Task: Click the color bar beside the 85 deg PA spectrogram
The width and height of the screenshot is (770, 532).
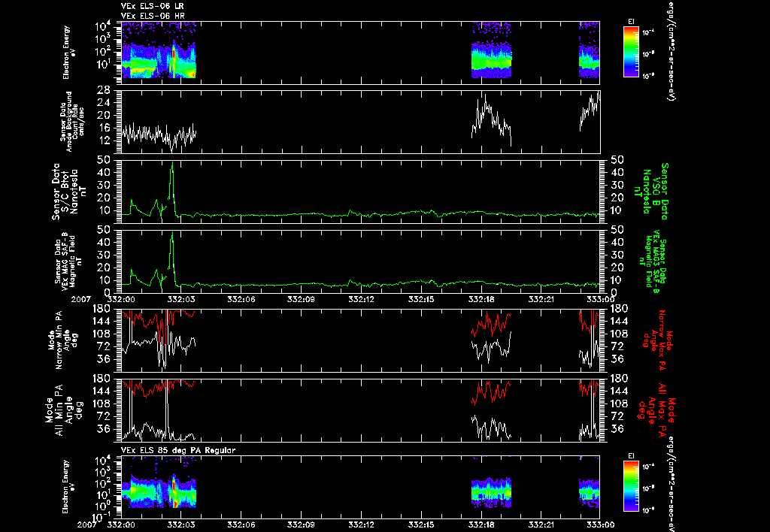Action: tap(631, 486)
